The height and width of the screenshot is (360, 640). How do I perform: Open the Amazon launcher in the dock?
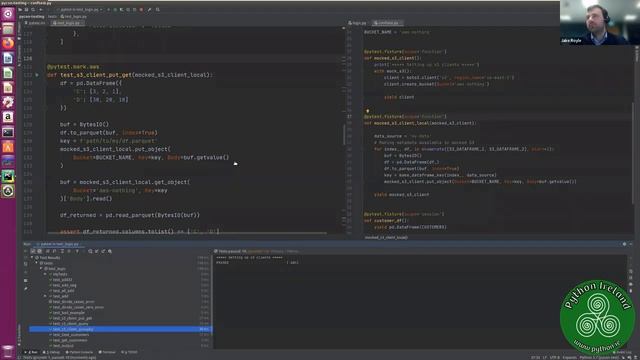pyautogui.click(x=8, y=117)
